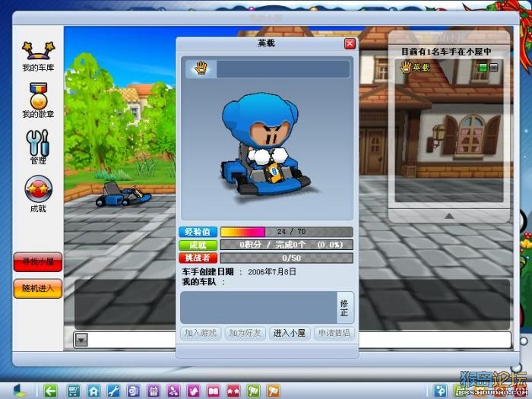
Task: Click 目前有1名车手在小屋中 header text
Action: (x=446, y=52)
